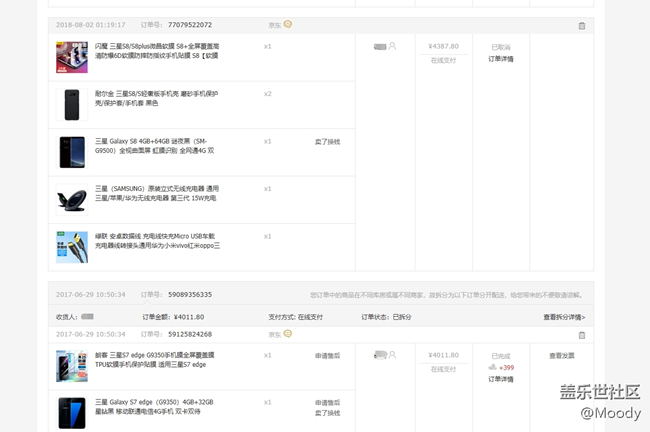Open 订单详情 for the cancelled order

coord(500,59)
